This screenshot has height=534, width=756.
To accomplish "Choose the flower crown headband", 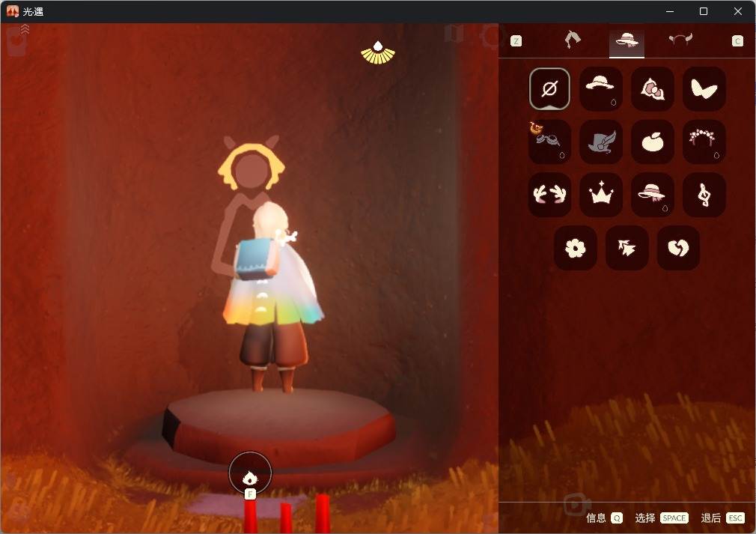I will 704,142.
